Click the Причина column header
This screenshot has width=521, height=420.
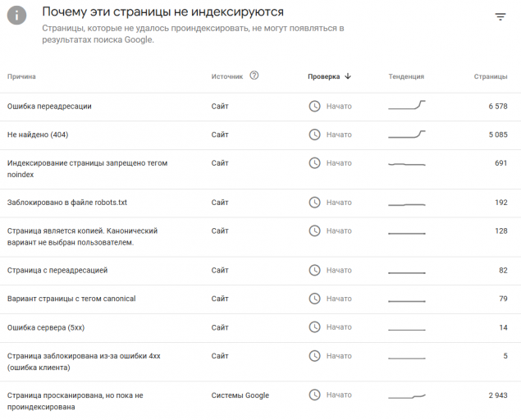click(21, 76)
